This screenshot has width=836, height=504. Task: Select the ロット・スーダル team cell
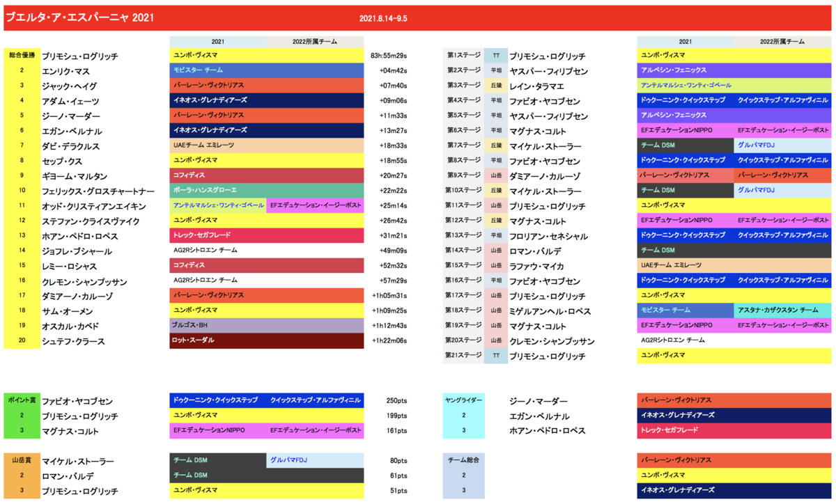point(267,340)
